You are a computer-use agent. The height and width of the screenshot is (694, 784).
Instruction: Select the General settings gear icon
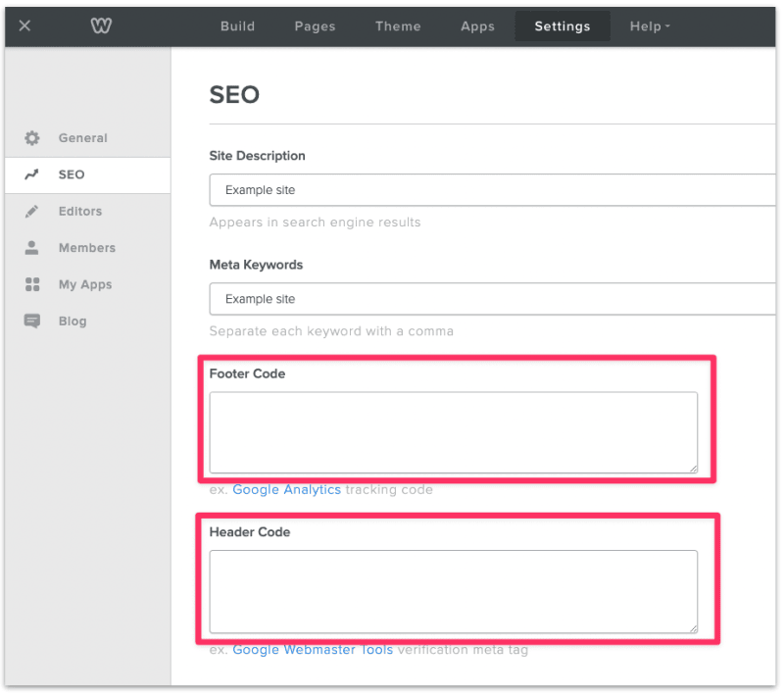pos(30,138)
